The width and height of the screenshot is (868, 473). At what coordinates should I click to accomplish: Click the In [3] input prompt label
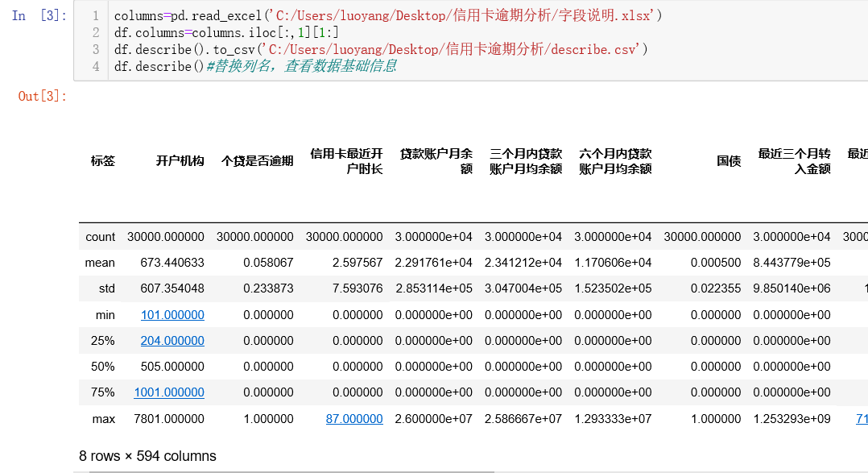39,15
